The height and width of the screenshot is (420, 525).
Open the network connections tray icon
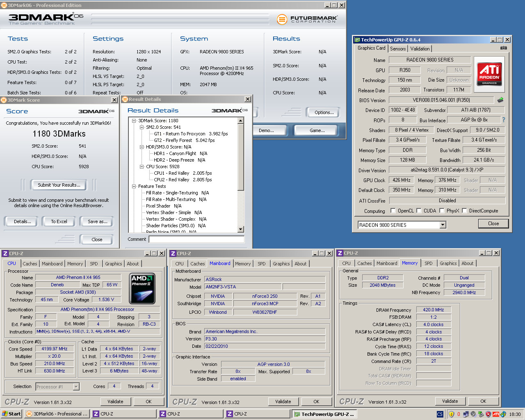466,414
